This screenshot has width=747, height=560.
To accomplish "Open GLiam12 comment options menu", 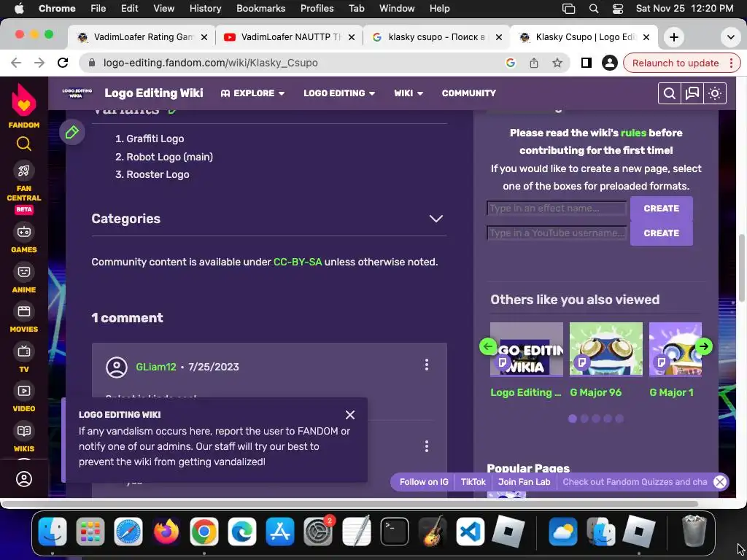I will click(426, 365).
